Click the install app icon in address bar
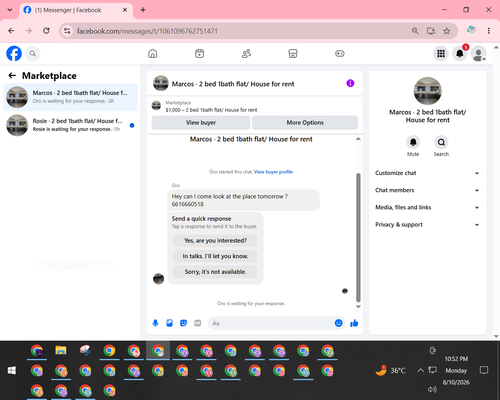The image size is (500, 400). tap(431, 31)
